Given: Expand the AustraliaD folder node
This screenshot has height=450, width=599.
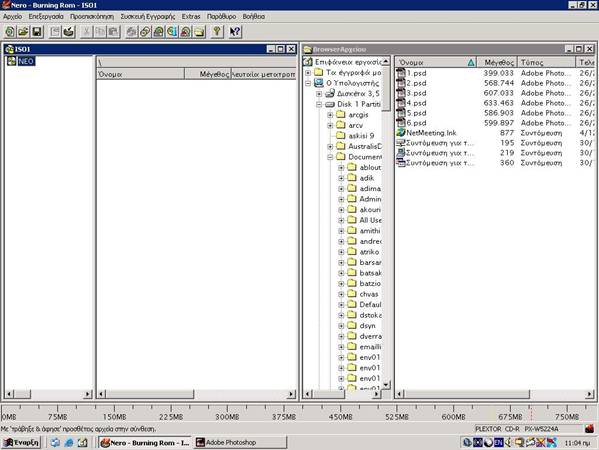Looking at the screenshot, I should point(330,146).
